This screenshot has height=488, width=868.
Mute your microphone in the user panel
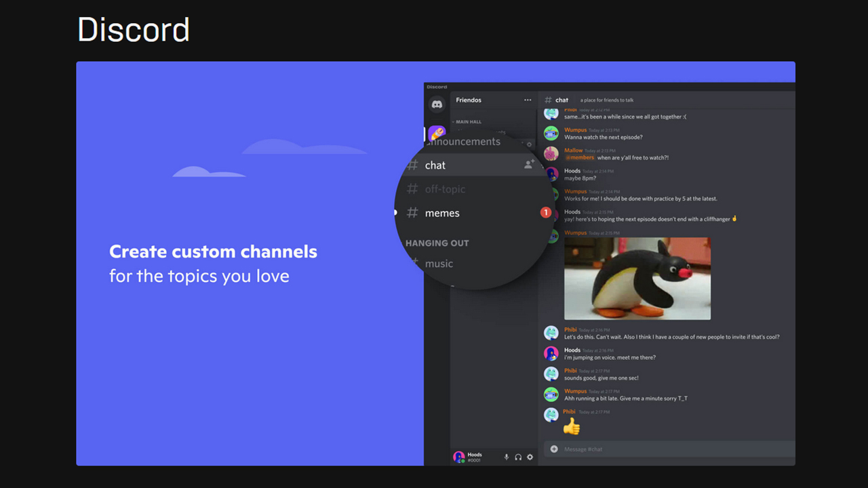(506, 457)
